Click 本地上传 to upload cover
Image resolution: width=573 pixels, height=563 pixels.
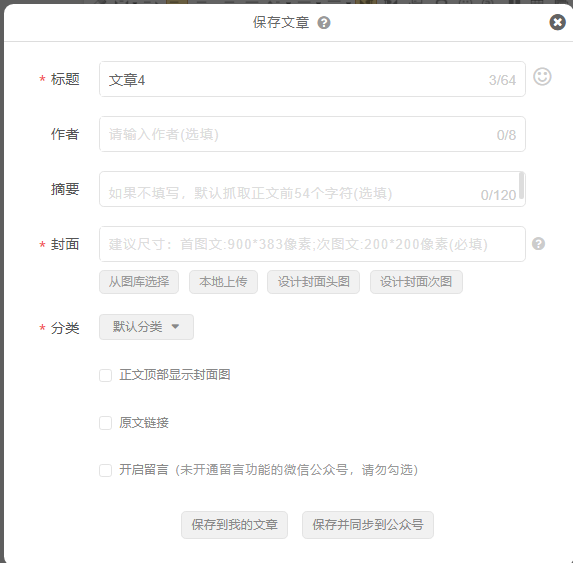pyautogui.click(x=223, y=282)
